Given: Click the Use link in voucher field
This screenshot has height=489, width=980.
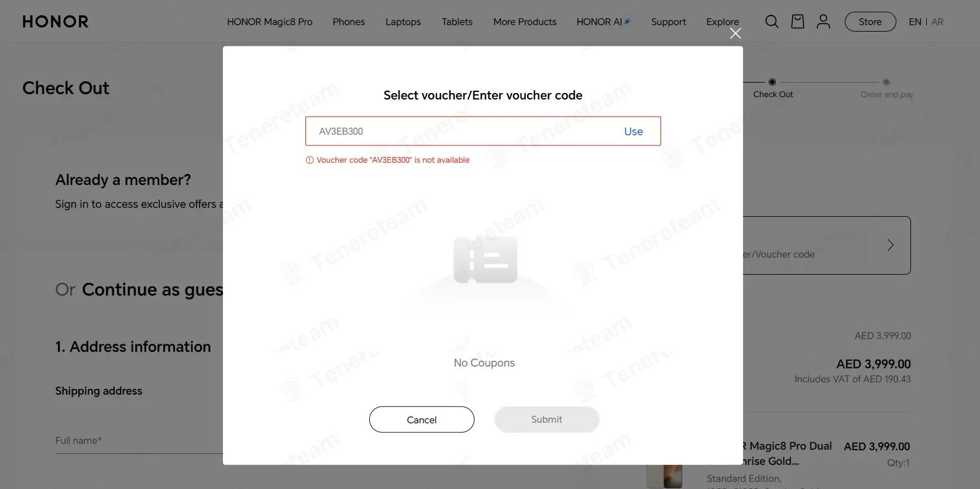Looking at the screenshot, I should (633, 131).
